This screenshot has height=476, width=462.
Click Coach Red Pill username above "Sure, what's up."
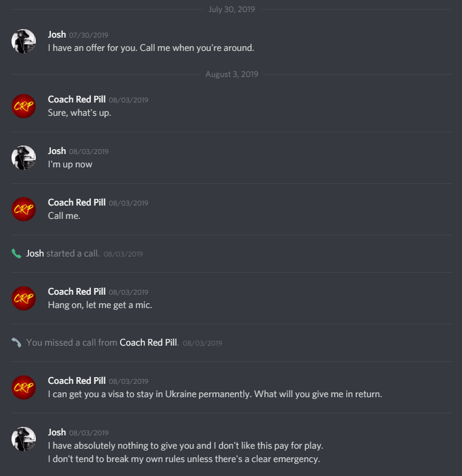click(x=76, y=99)
